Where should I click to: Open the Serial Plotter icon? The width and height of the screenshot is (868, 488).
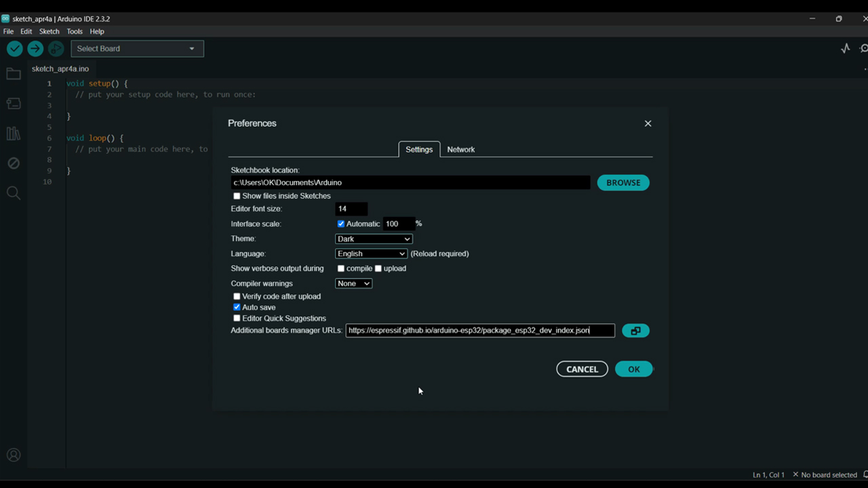(x=845, y=49)
